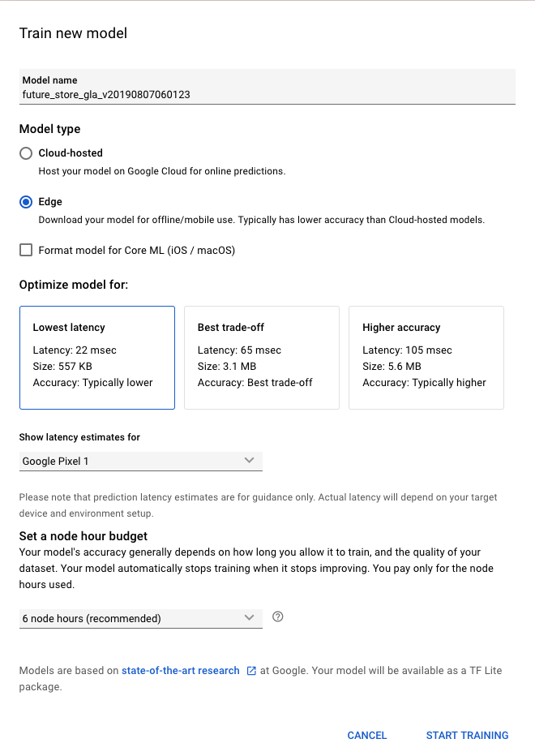This screenshot has height=756, width=535.
Task: Expand the 6 node hours budget dropdown
Action: pos(140,618)
